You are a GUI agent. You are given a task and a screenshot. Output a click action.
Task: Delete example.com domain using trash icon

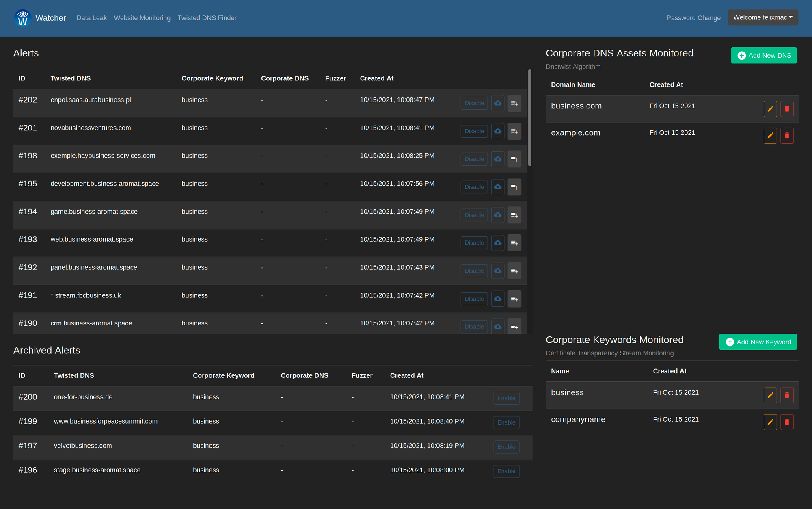coord(787,136)
